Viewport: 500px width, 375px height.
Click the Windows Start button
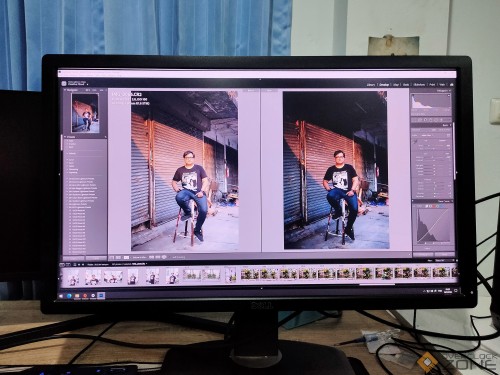pyautogui.click(x=61, y=295)
